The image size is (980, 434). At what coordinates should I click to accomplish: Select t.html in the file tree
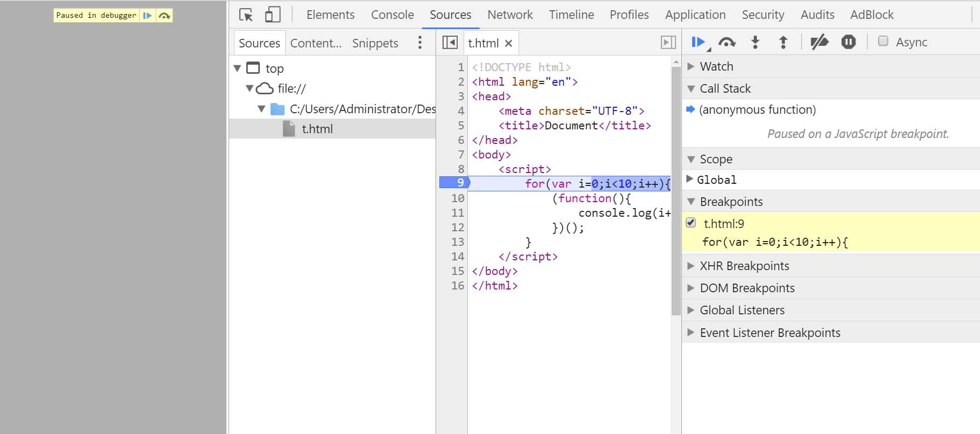pyautogui.click(x=333, y=129)
